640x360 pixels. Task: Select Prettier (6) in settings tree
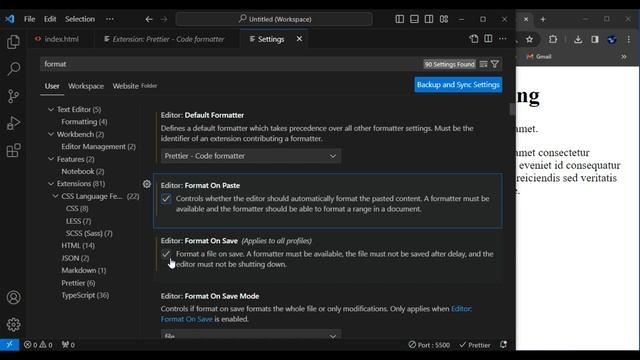click(x=78, y=283)
